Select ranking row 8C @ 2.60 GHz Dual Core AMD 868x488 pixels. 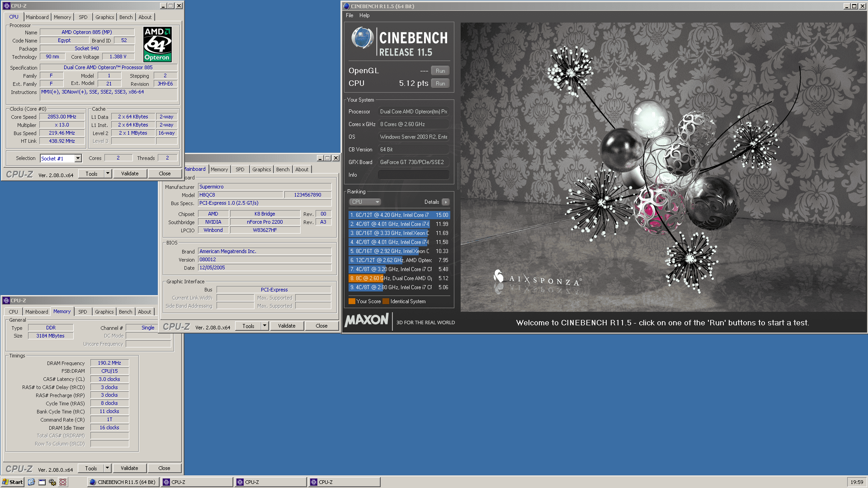399,278
